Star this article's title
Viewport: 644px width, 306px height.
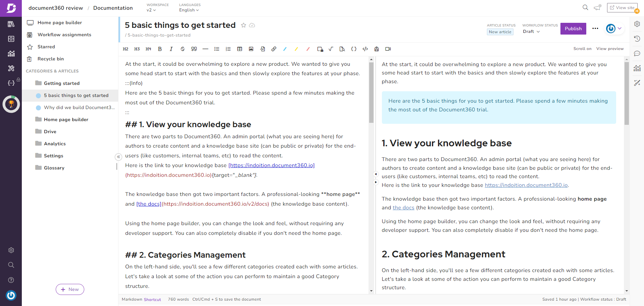pyautogui.click(x=244, y=25)
